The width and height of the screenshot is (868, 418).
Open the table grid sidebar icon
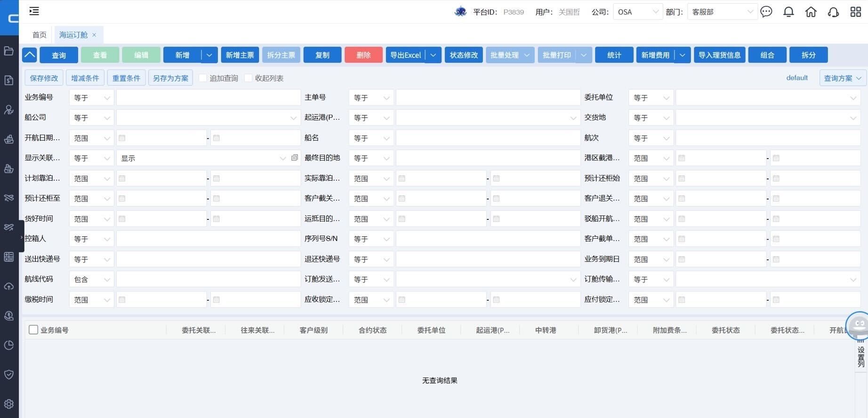(9, 257)
